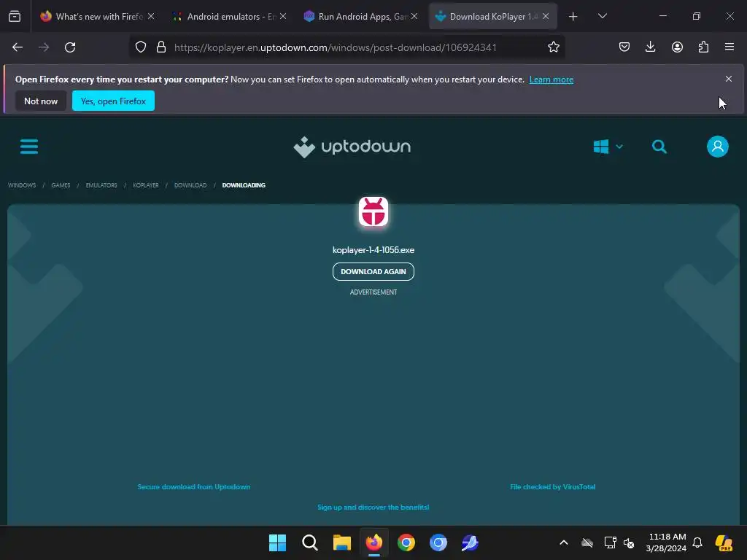Open Windows Start menu
Image resolution: width=747 pixels, height=560 pixels.
pyautogui.click(x=277, y=542)
